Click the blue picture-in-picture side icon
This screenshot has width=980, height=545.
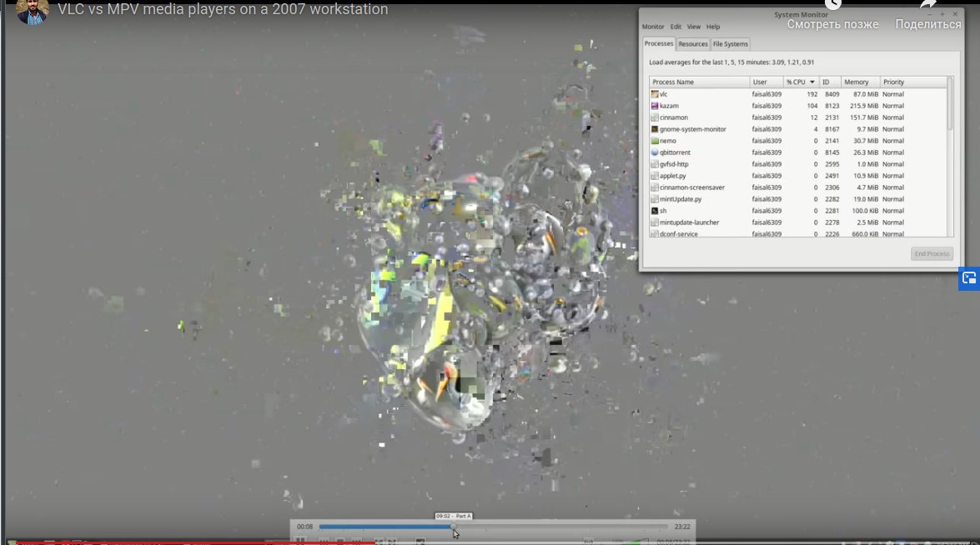[x=969, y=278]
